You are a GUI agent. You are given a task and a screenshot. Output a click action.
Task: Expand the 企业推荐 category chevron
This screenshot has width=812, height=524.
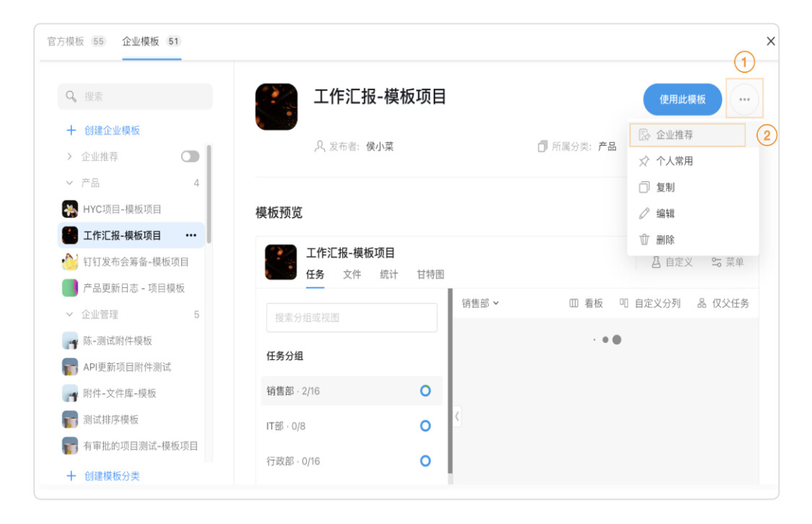click(70, 156)
